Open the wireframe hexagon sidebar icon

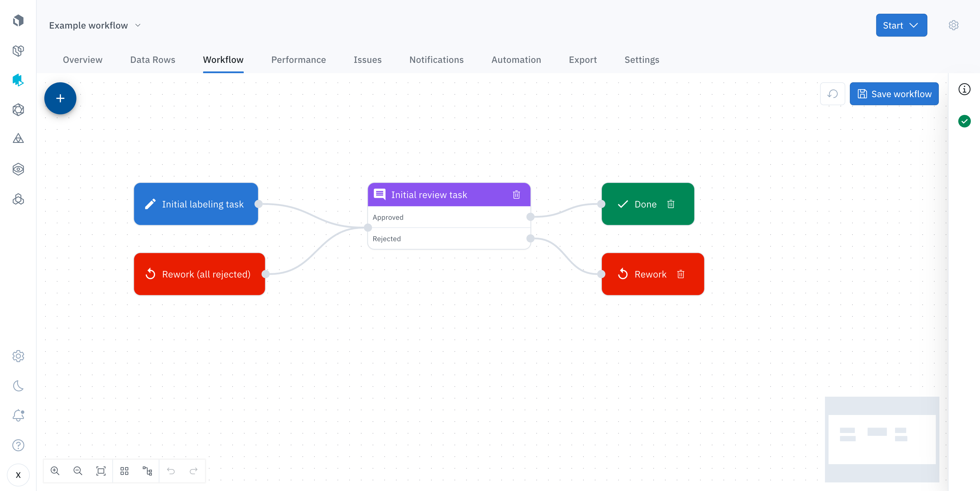[18, 110]
